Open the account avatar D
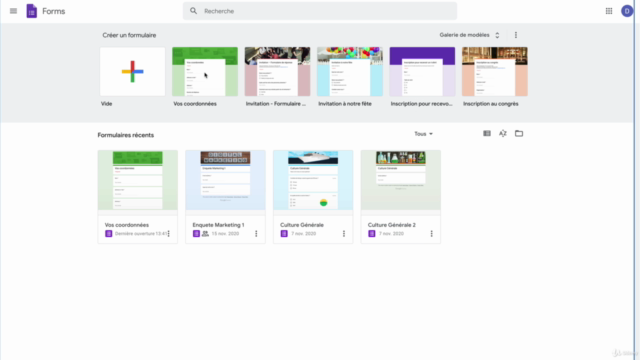This screenshot has width=640, height=360. coord(627,11)
